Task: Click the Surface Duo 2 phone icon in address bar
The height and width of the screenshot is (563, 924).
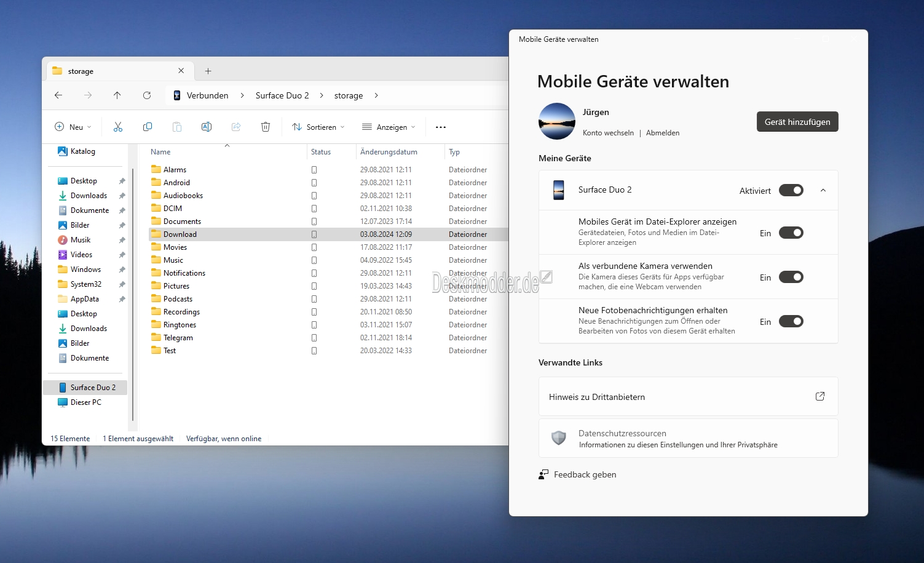Action: pos(177,95)
